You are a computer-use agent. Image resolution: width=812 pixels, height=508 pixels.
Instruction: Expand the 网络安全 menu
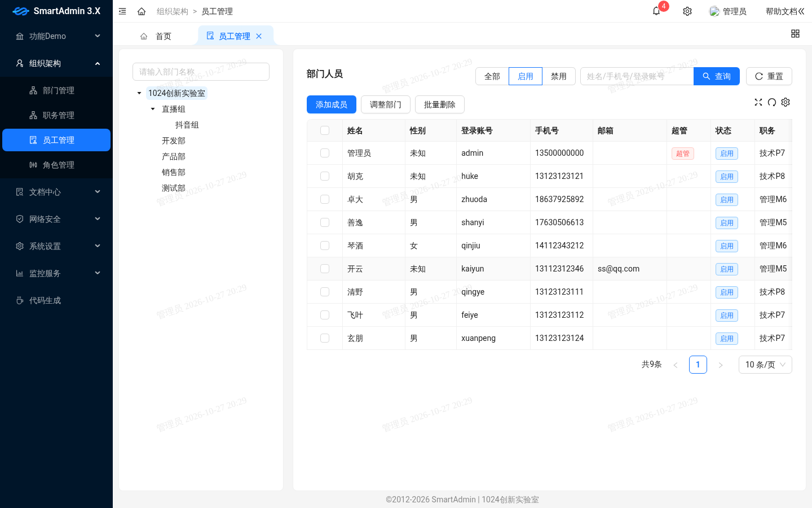[x=56, y=219]
